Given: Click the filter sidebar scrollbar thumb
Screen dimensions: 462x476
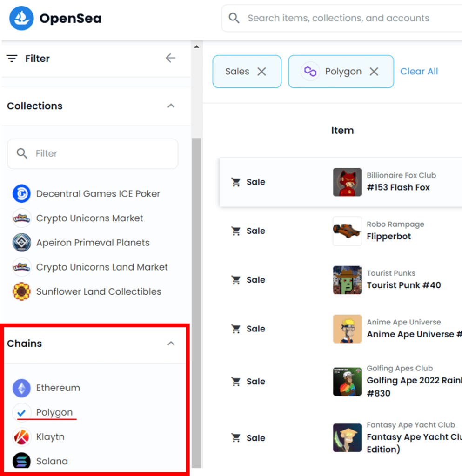Looking at the screenshot, I should coord(196,303).
